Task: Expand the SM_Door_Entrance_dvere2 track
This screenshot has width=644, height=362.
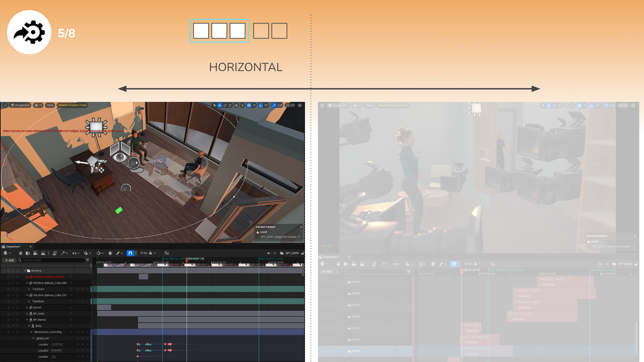Action: click(27, 277)
